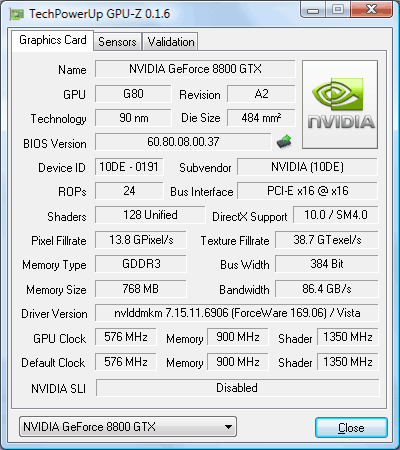Open the graphics card selection dropdown

128,426
